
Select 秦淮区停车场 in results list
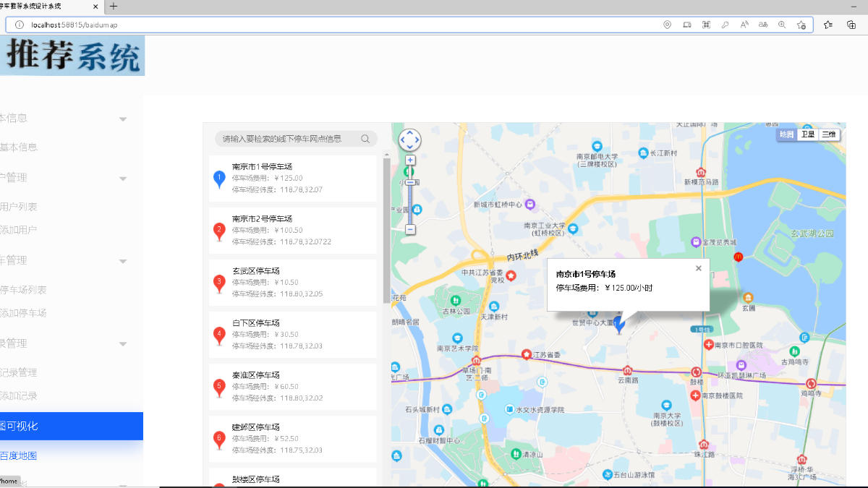coord(293,387)
